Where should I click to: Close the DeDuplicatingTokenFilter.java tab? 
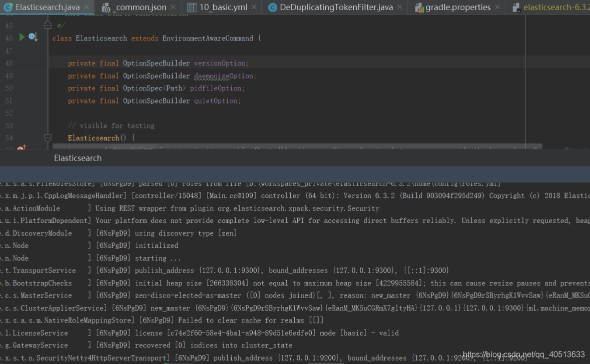click(400, 7)
